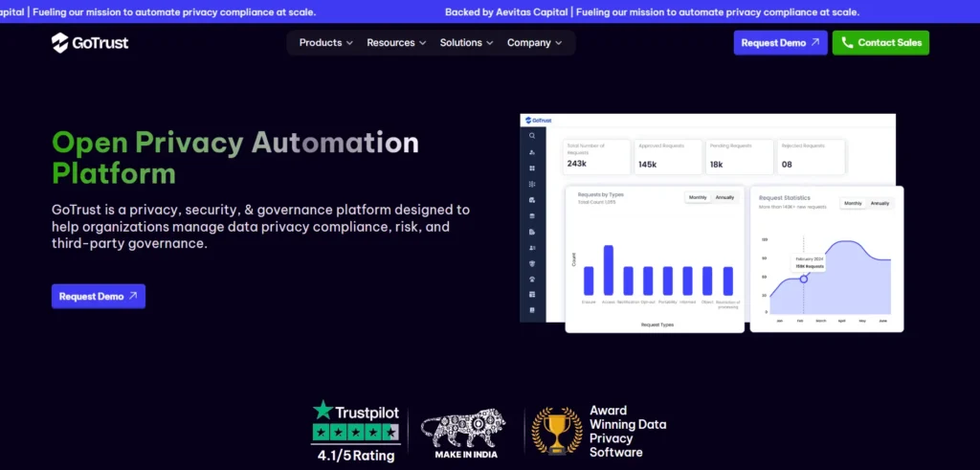The width and height of the screenshot is (980, 470).
Task: Select Annually in Request Statistics chart
Action: 880,203
